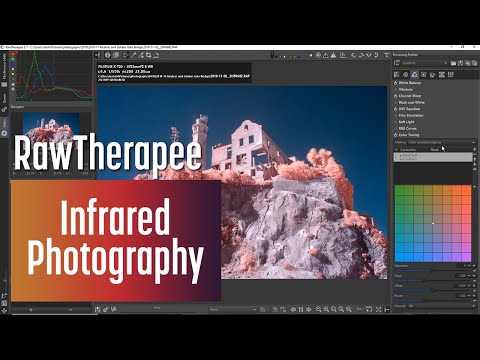480x360 pixels.
Task: Expand the RGB Curves section
Action: (408, 128)
